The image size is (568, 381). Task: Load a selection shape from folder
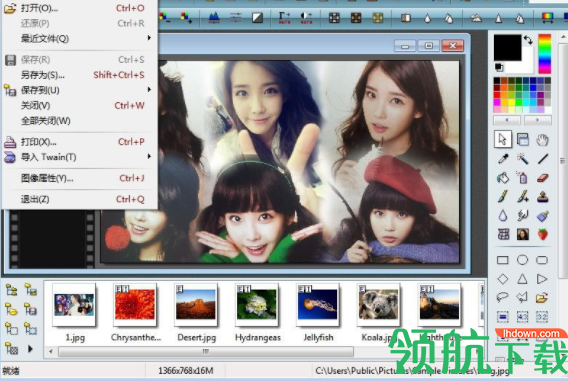coord(542,298)
